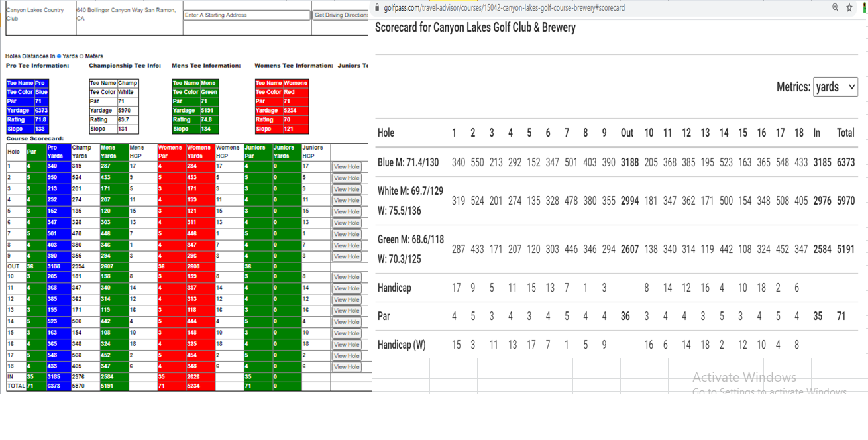Click the 'Pro Yards' column header
This screenshot has height=440, width=868.
tap(58, 152)
